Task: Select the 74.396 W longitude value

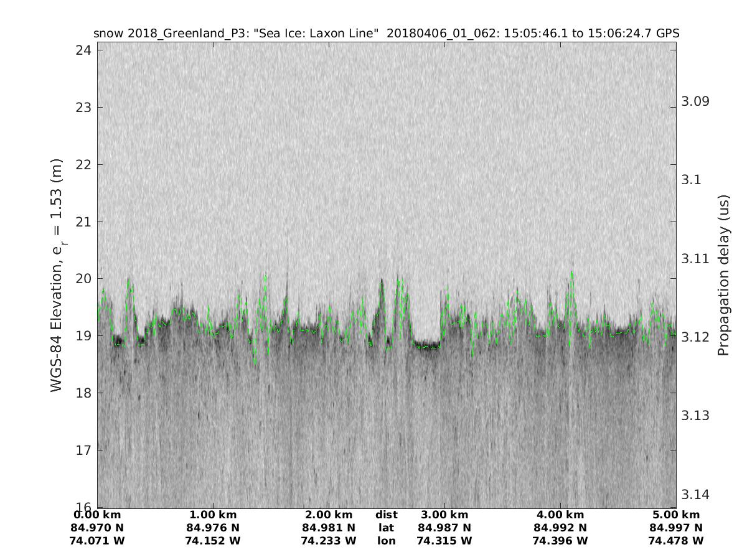Action: [560, 541]
